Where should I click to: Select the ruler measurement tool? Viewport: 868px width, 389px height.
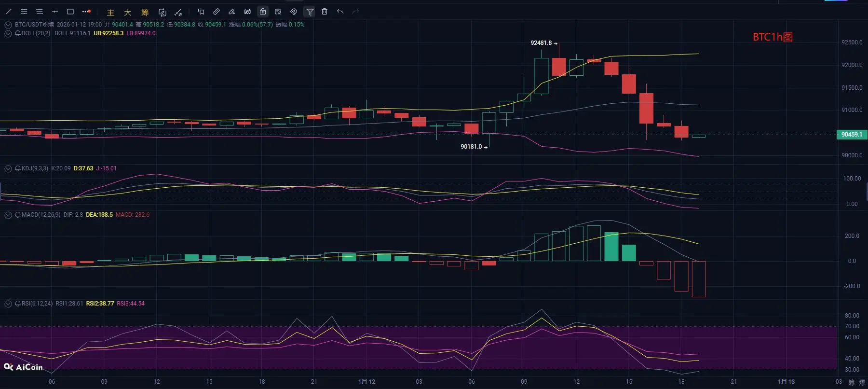coord(217,12)
